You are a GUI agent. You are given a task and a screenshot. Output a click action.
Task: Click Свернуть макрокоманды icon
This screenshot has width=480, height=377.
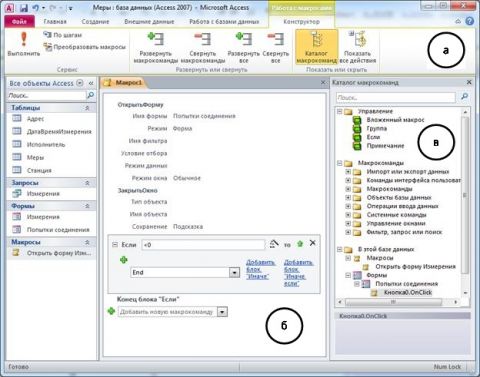pyautogui.click(x=203, y=48)
